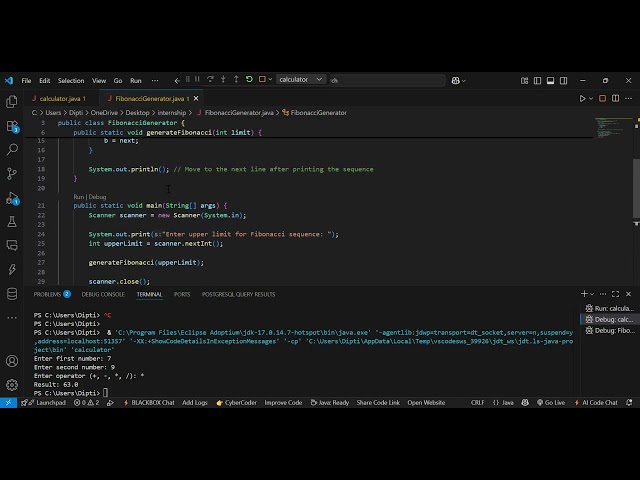Viewport: 640px width, 480px height.
Task: Open the Source Control view
Action: click(12, 174)
